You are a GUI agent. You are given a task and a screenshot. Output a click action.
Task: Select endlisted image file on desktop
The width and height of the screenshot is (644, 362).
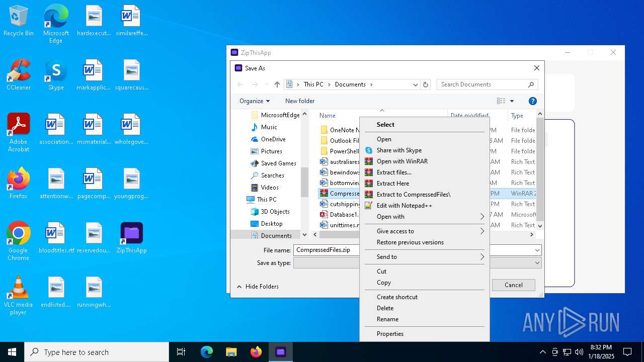point(56,292)
